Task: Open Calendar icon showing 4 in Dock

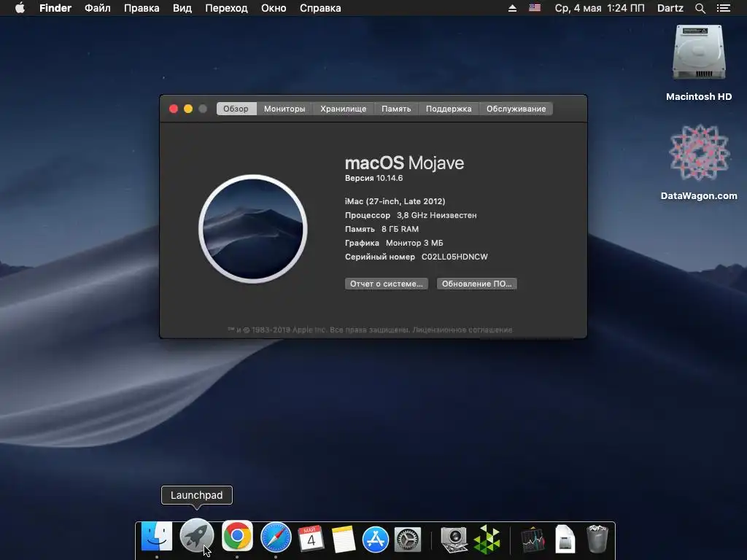Action: point(311,539)
